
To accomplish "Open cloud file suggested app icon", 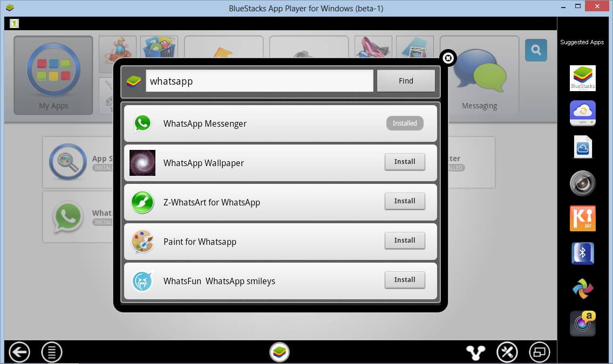I will 582,147.
